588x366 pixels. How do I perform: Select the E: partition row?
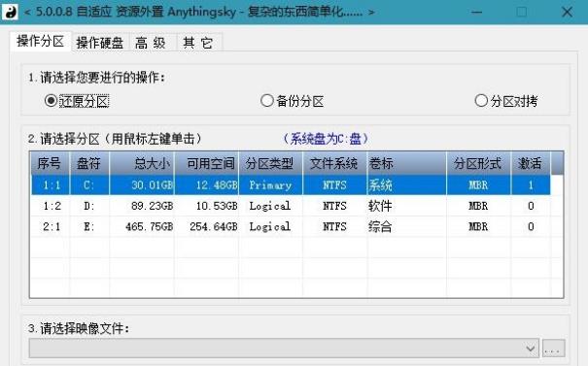point(291,226)
